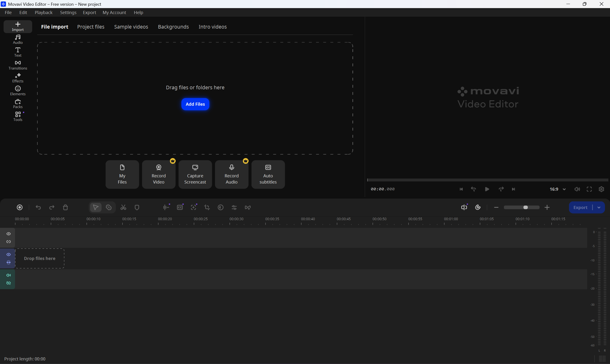Open the transition wizard icon

pos(248,207)
